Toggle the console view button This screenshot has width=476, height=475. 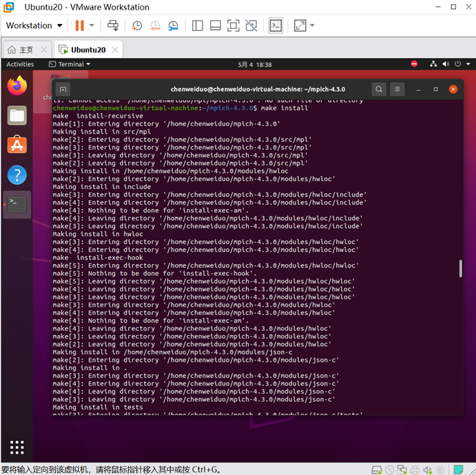click(276, 26)
